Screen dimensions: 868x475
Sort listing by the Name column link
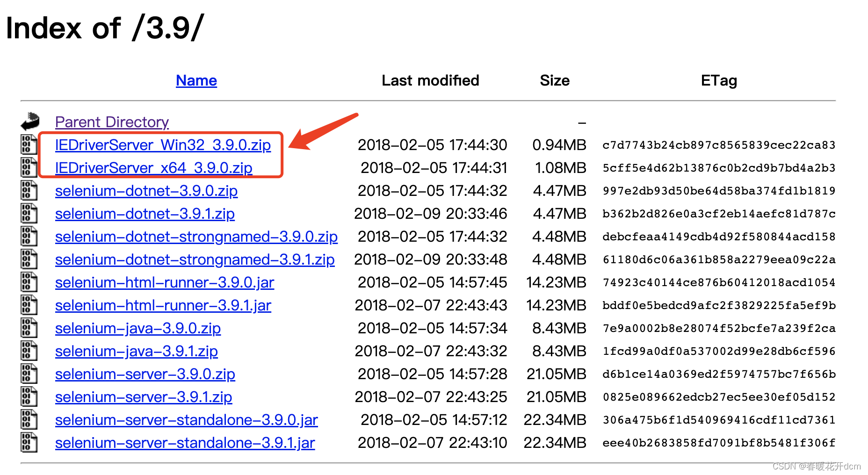[x=196, y=80]
